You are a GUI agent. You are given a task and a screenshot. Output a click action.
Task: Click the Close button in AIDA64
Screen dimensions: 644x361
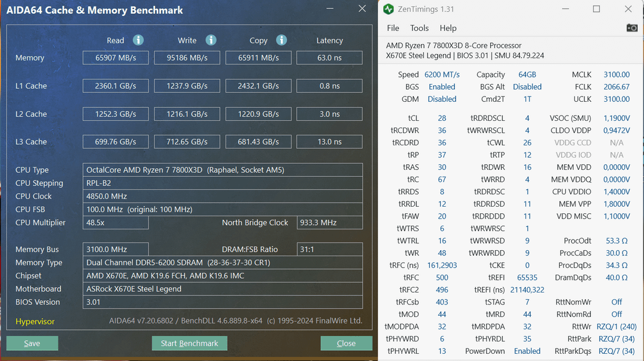click(x=346, y=343)
